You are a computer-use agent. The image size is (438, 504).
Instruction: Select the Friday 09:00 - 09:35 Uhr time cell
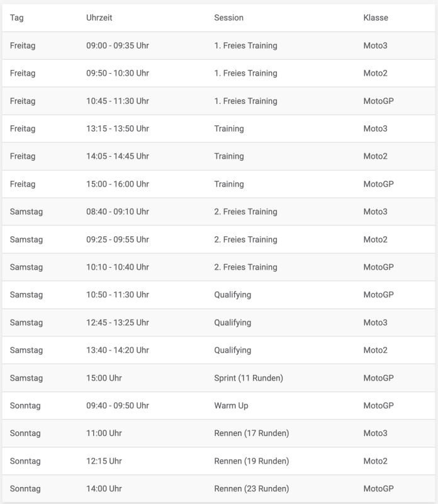coord(118,45)
